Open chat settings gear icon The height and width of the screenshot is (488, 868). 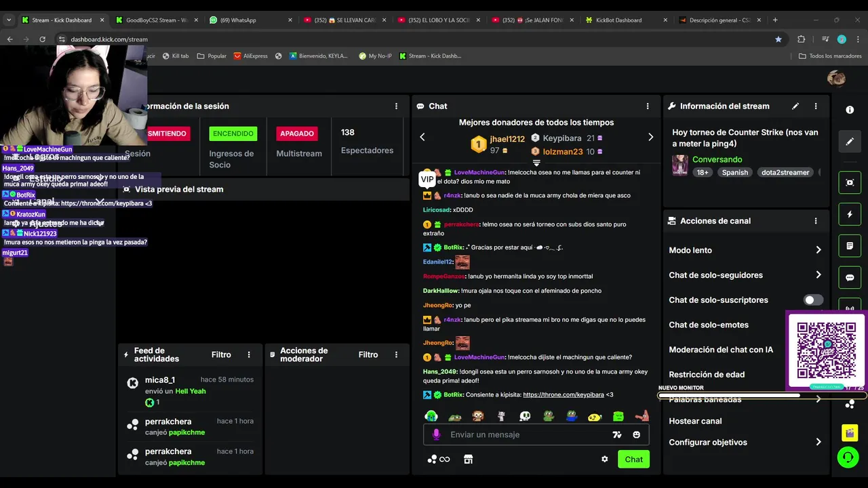(604, 459)
